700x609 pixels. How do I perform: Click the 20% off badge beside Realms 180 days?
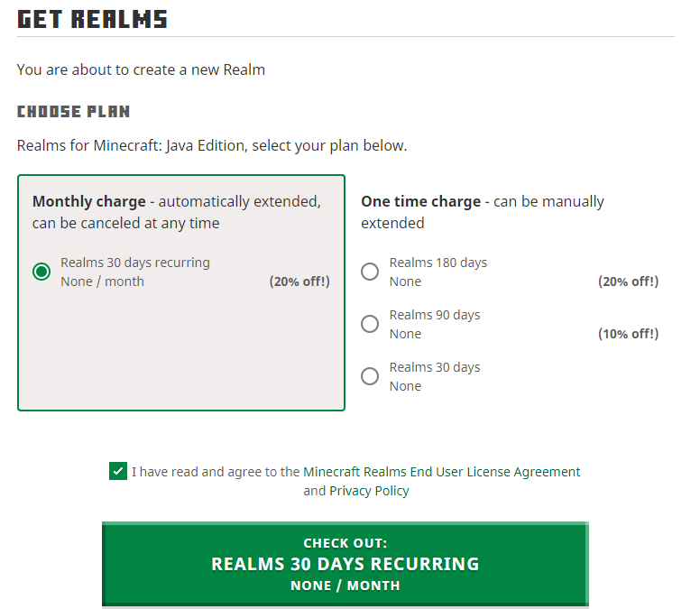628,281
